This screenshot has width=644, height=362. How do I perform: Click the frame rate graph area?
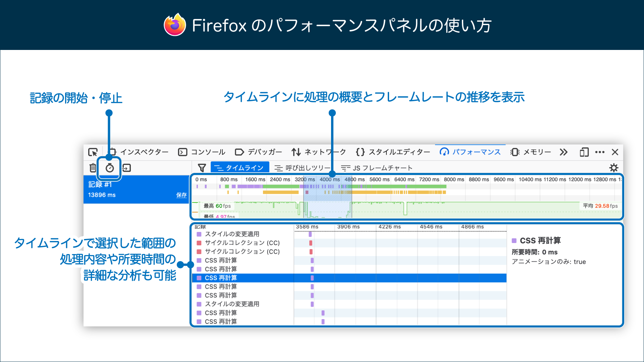[x=407, y=209]
